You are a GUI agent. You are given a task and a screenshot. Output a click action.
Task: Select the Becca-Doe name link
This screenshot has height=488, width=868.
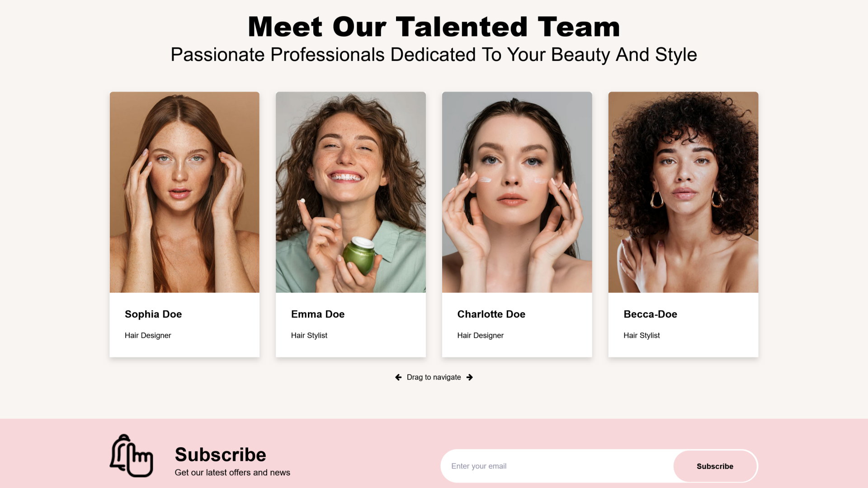[x=651, y=314]
